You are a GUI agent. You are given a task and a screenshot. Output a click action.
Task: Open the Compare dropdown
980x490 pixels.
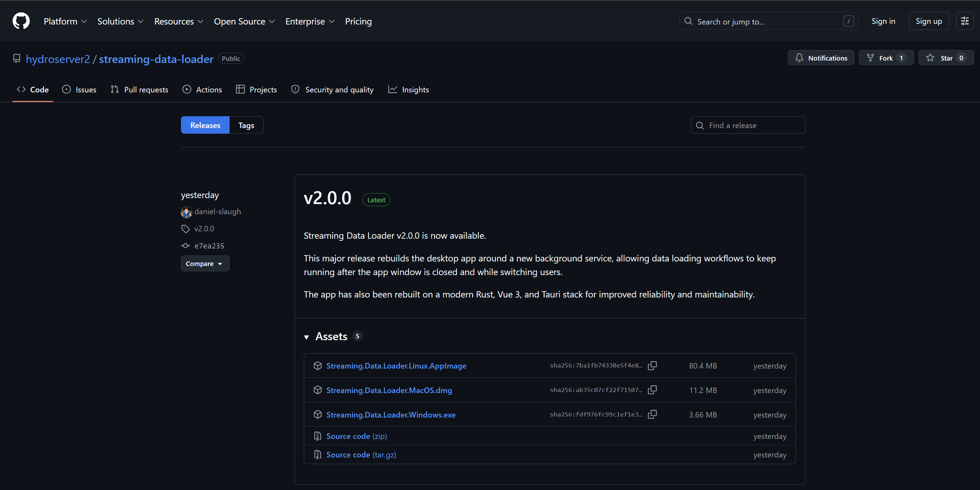[x=205, y=263]
